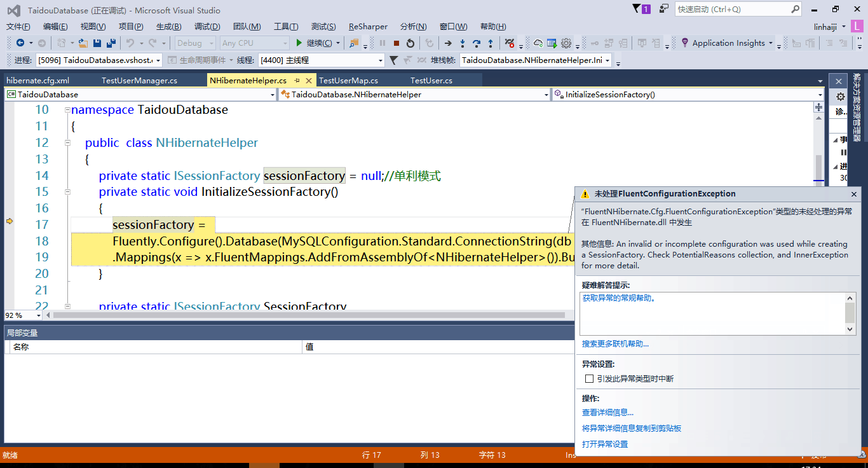Open the Application Insights dropdown arrow
The image size is (868, 468).
click(771, 43)
